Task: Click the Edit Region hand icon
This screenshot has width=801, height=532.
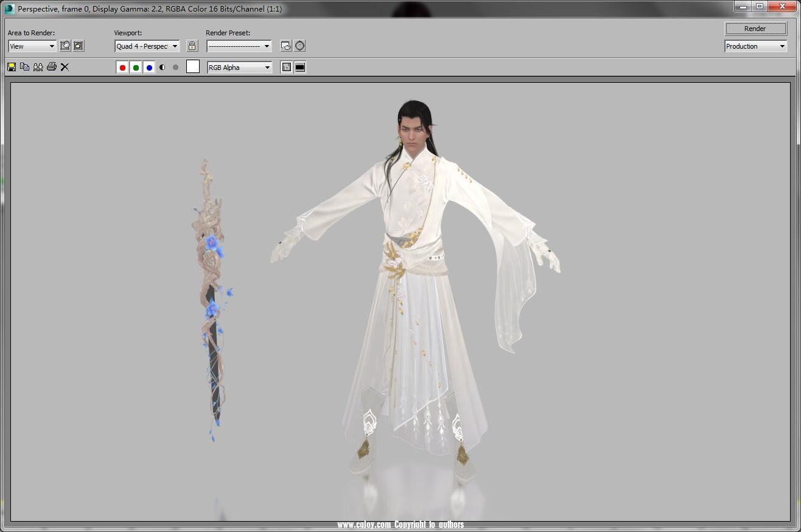Action: [65, 46]
